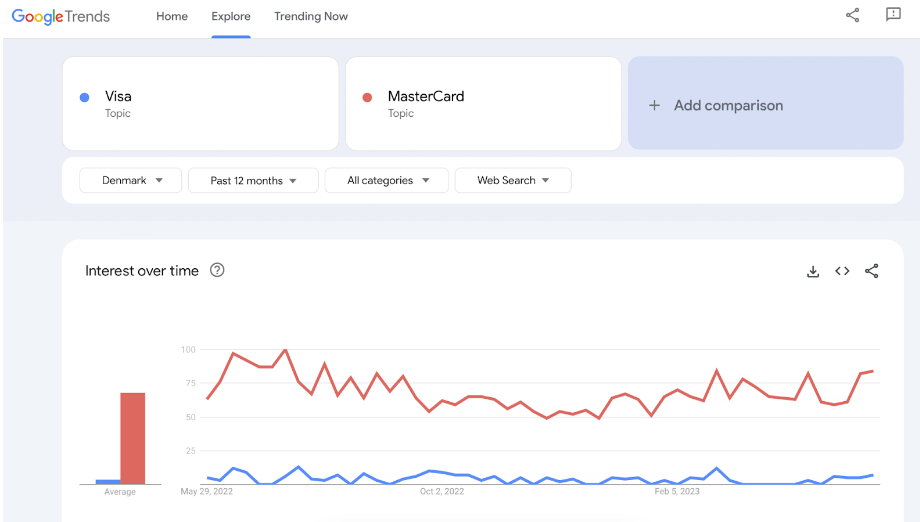The image size is (920, 522).
Task: Open the All categories dropdown
Action: point(388,180)
